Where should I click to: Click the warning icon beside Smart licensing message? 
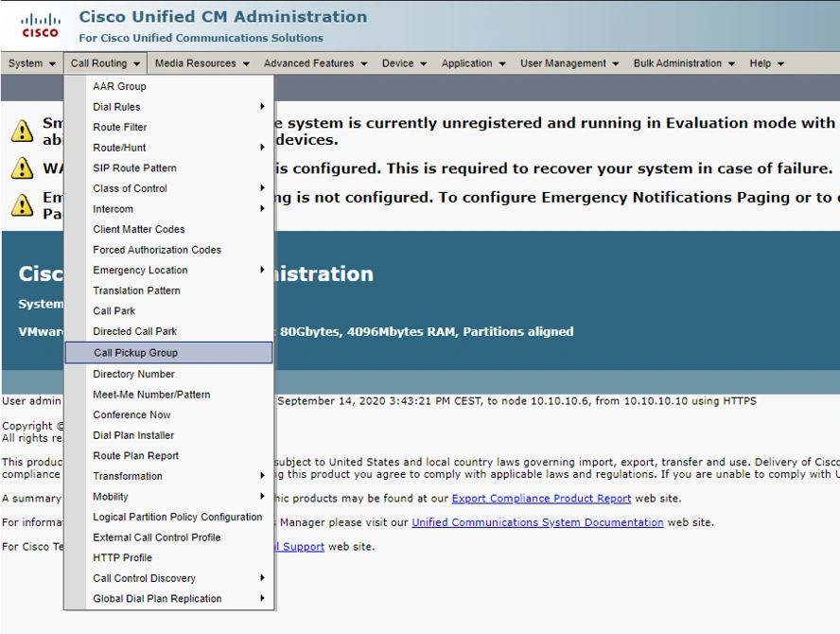click(22, 131)
